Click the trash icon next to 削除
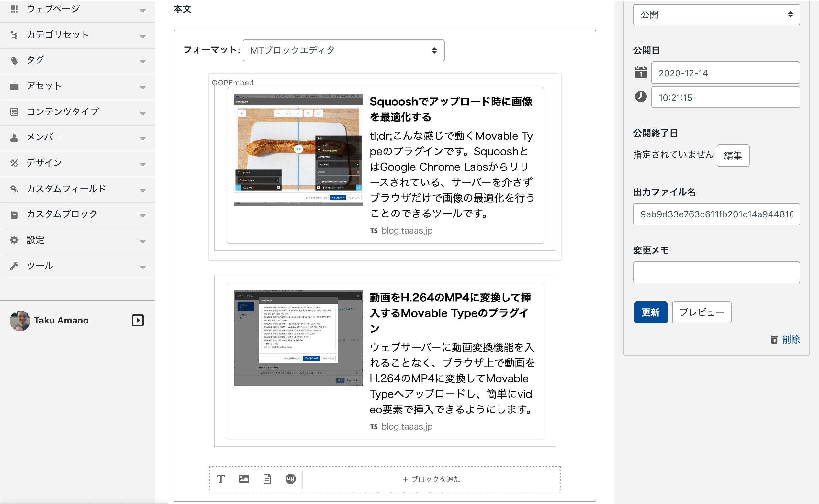 [774, 339]
